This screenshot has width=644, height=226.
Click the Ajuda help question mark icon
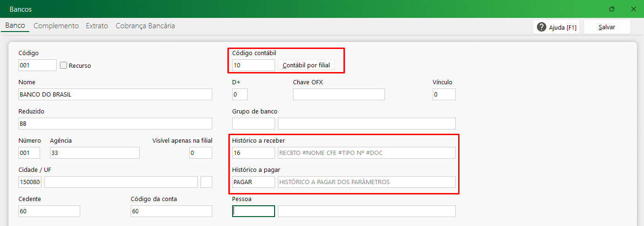[542, 27]
